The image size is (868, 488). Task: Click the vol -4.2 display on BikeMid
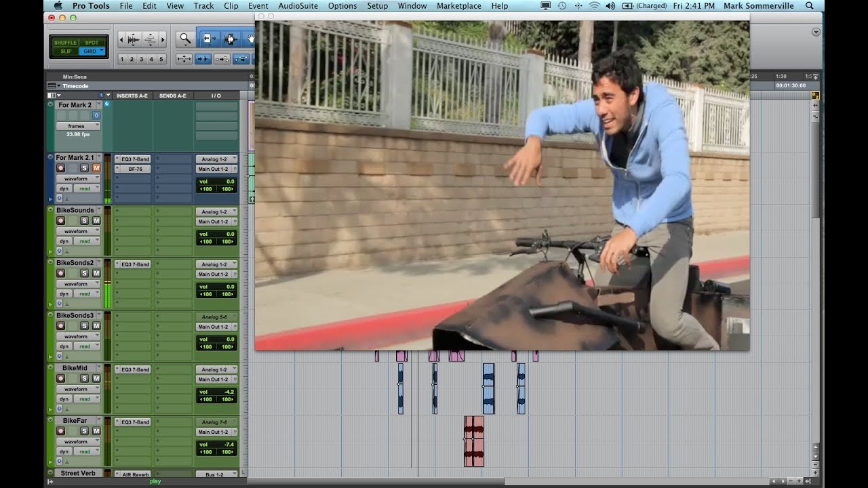[x=217, y=392]
